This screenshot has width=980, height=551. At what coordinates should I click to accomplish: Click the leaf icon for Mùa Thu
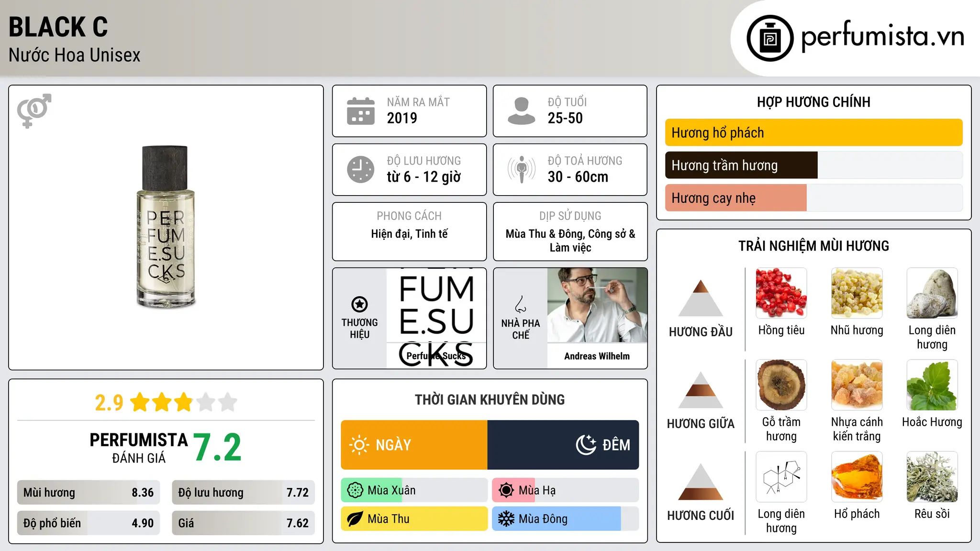coord(355,519)
